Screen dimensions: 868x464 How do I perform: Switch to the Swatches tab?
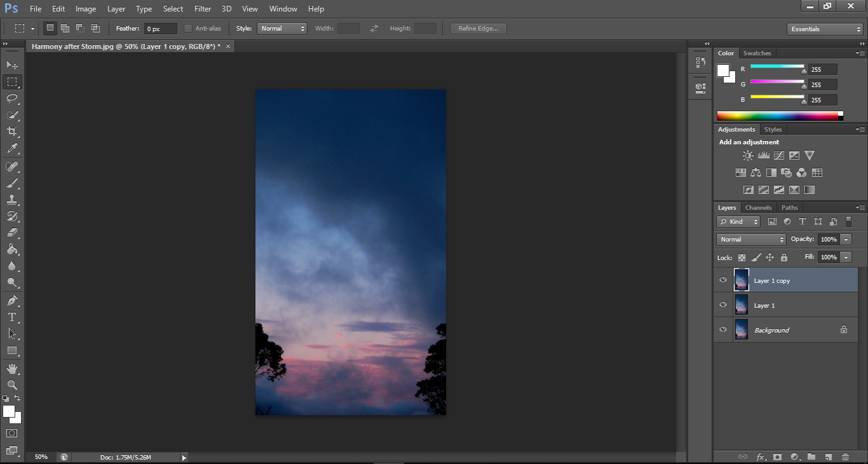tap(757, 53)
